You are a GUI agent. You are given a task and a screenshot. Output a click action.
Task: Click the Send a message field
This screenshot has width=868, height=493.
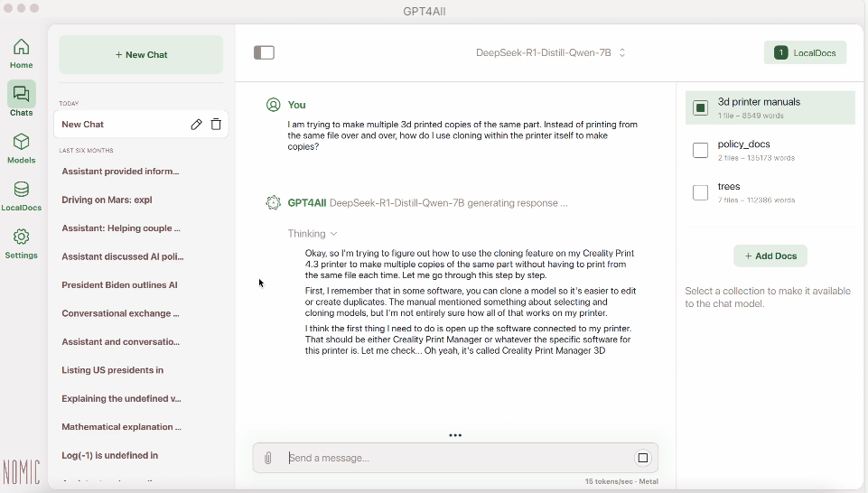point(456,459)
